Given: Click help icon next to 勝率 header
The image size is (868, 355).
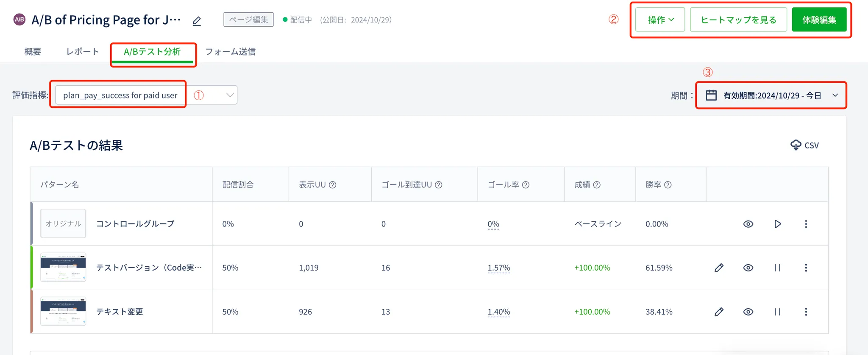Looking at the screenshot, I should coord(668,185).
